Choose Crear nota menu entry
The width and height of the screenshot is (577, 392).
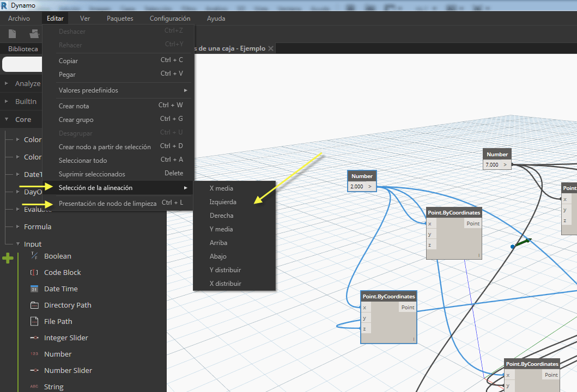coord(118,106)
